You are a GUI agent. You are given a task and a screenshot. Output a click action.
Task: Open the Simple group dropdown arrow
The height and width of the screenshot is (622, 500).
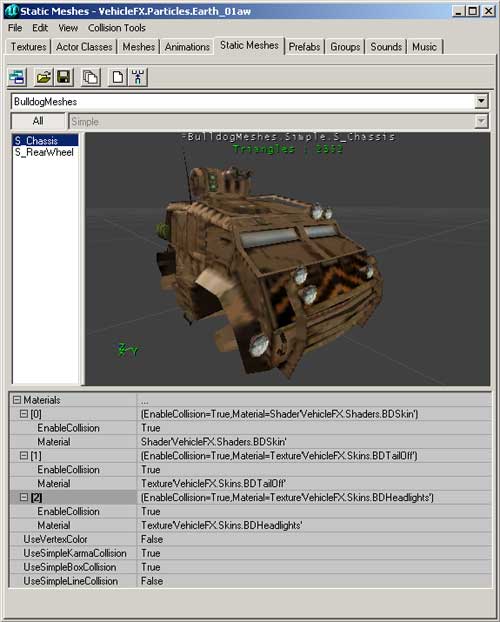point(481,121)
